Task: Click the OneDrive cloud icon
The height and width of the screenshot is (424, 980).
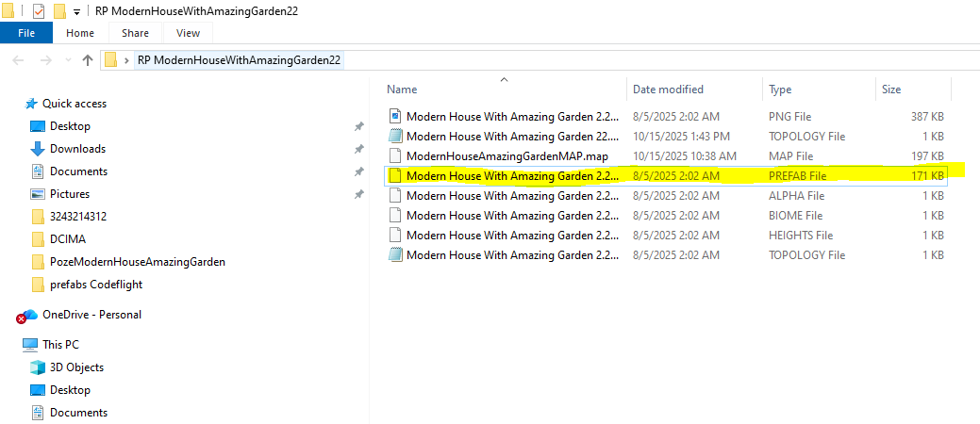Action: pyautogui.click(x=28, y=315)
